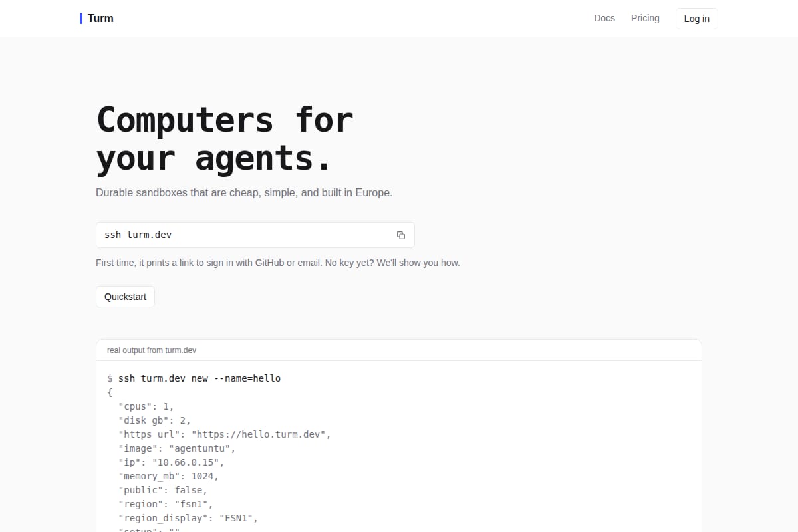798x532 pixels.
Task: Click the "public": false line
Action: (x=163, y=490)
